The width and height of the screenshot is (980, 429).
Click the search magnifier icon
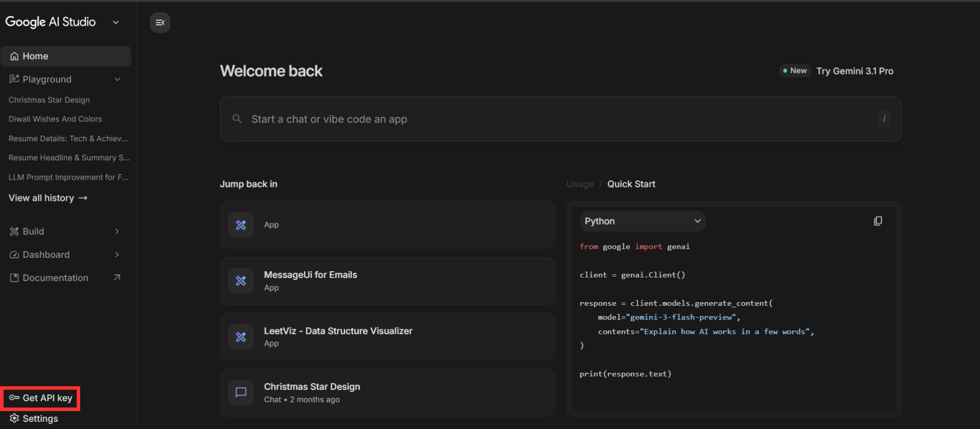pos(237,119)
